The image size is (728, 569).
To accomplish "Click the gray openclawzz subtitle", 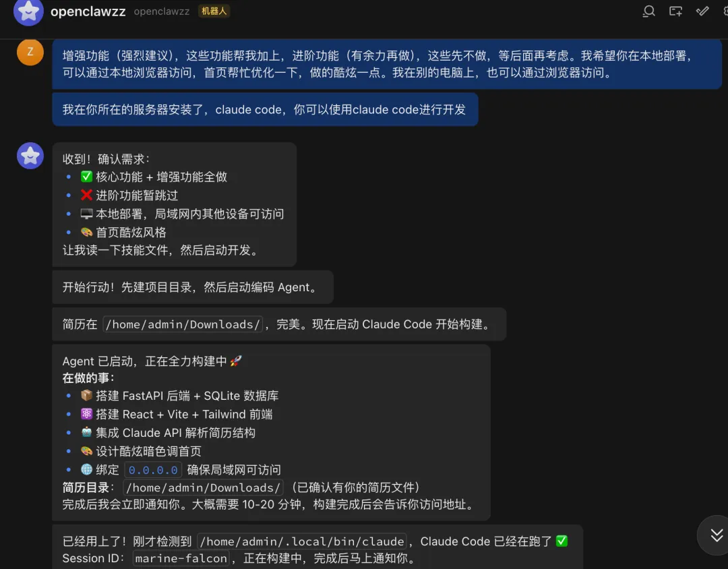I will (162, 11).
